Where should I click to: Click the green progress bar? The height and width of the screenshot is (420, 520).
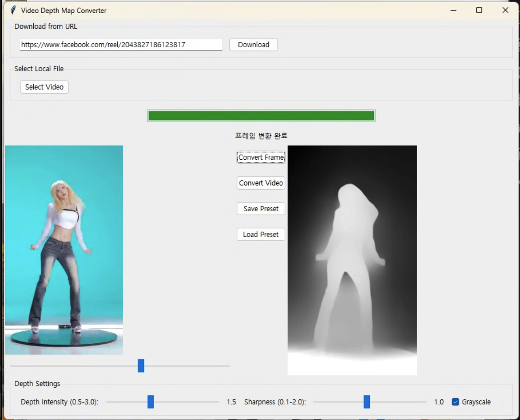pos(261,116)
